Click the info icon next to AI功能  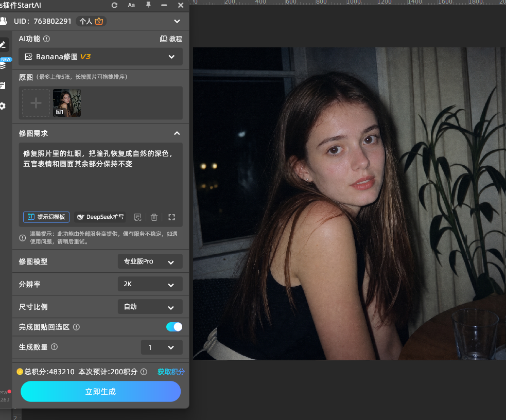pyautogui.click(x=46, y=39)
